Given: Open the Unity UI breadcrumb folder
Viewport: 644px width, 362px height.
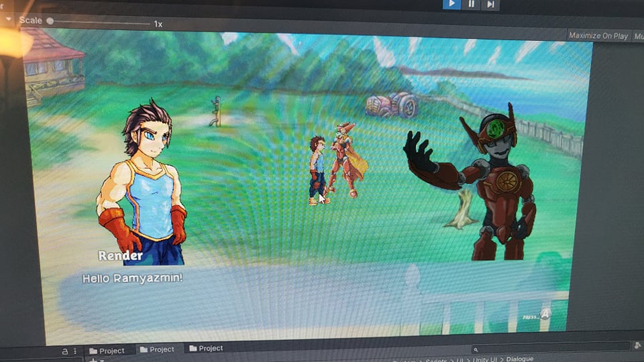Looking at the screenshot, I should pos(486,359).
